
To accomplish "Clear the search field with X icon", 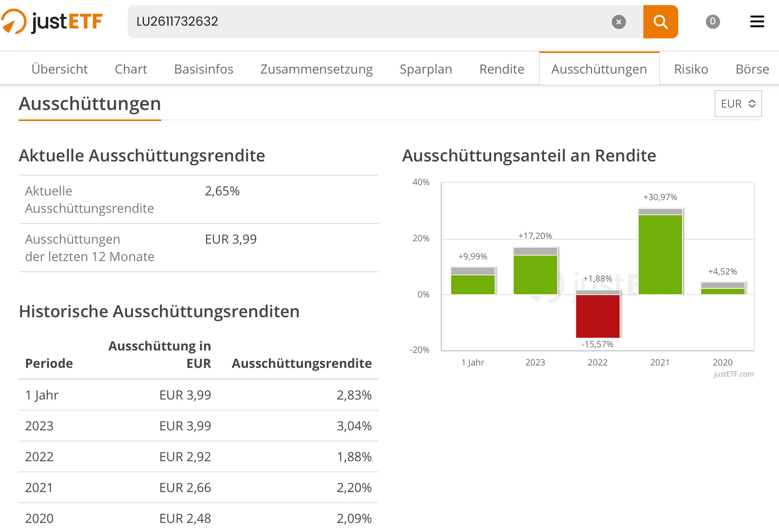I will click(x=618, y=22).
